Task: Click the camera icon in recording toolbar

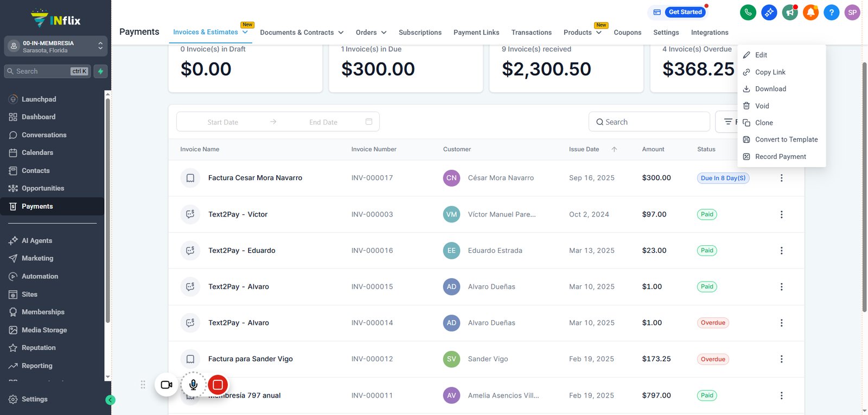Action: [x=167, y=385]
